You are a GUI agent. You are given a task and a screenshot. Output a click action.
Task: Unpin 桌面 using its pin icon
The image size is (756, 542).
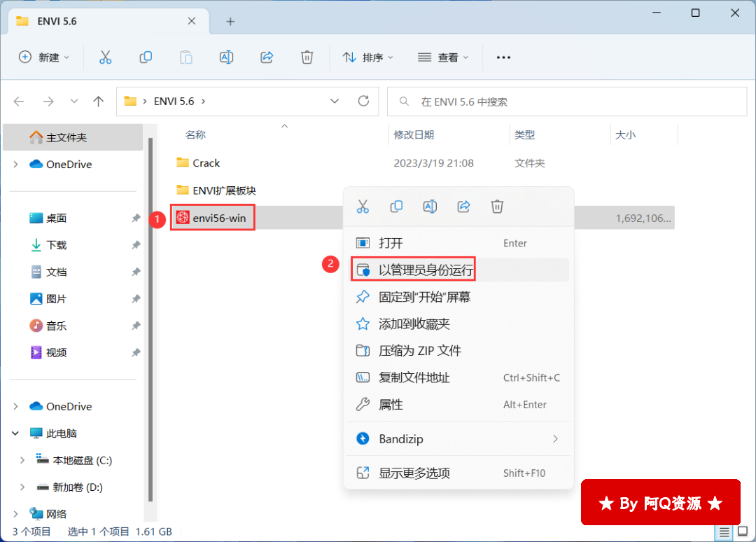tap(136, 218)
